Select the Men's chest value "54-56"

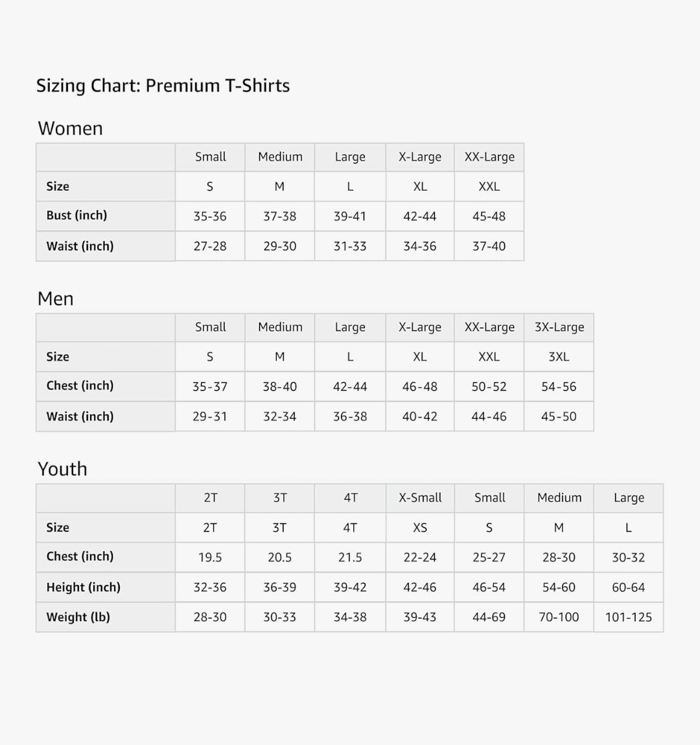(559, 387)
